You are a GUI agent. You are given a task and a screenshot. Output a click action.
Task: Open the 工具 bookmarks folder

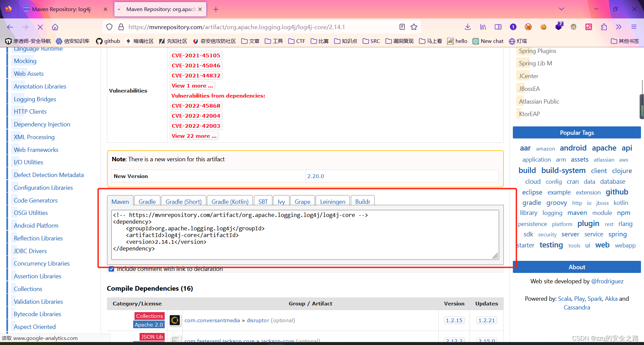(x=274, y=41)
